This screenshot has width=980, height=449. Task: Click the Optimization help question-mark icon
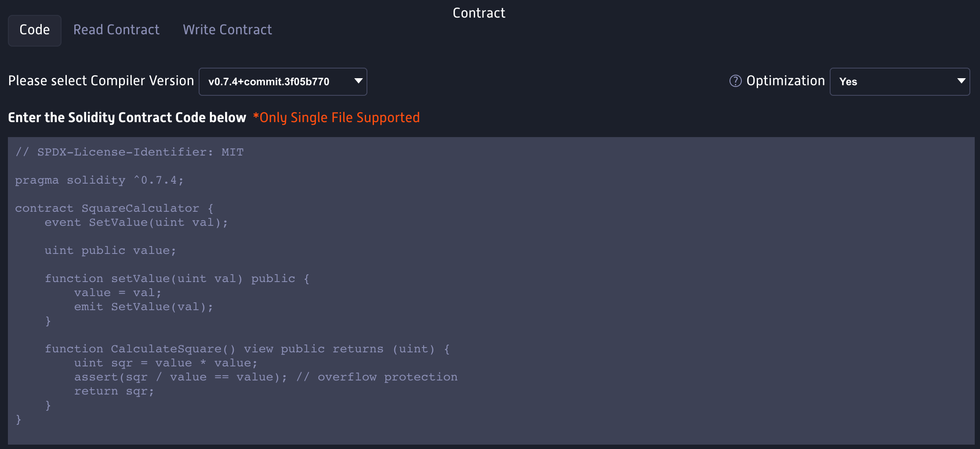(735, 81)
